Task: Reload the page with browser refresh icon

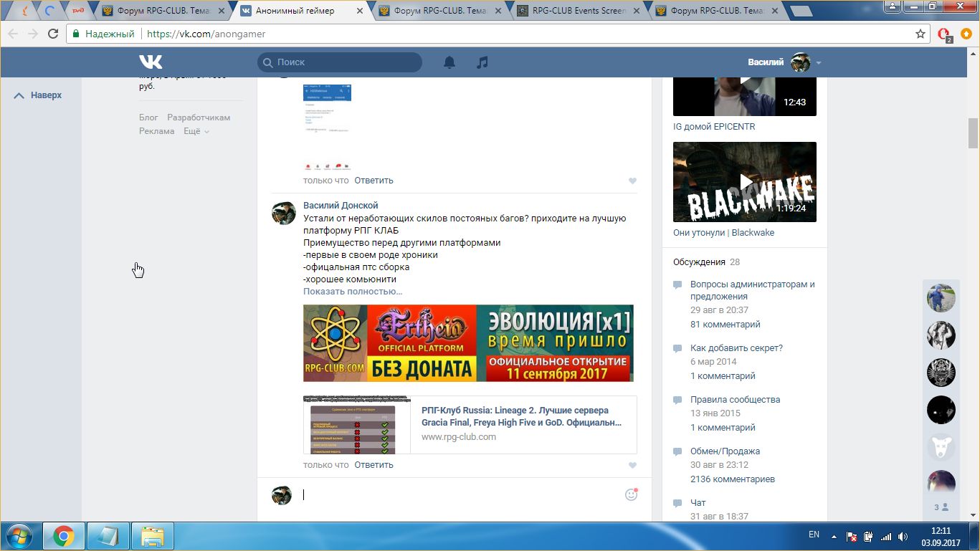Action: [53, 34]
